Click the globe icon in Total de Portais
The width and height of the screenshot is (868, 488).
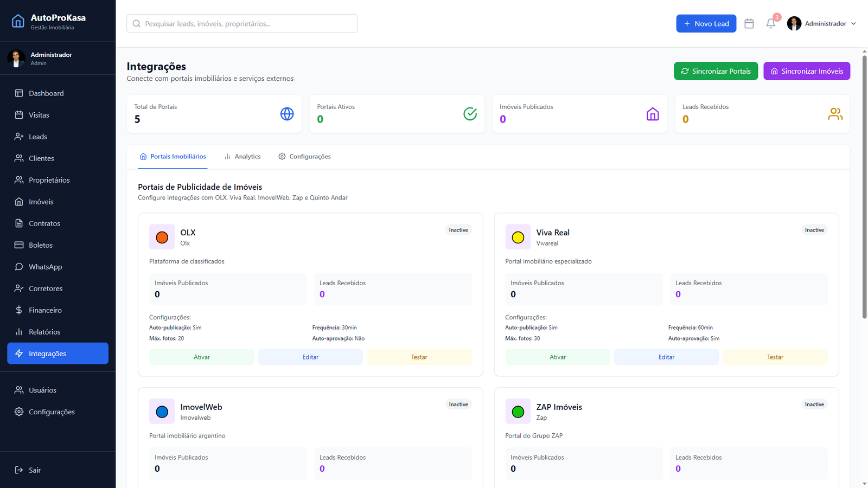(x=287, y=114)
